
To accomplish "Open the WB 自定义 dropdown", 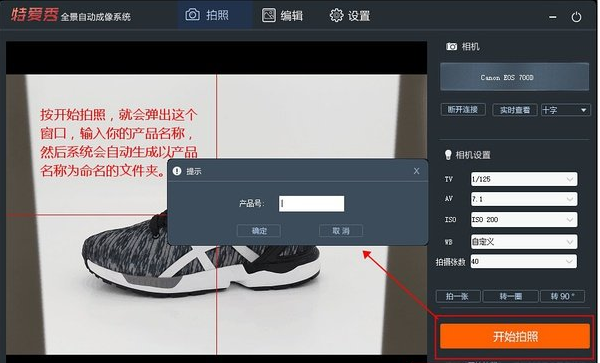I will point(524,242).
